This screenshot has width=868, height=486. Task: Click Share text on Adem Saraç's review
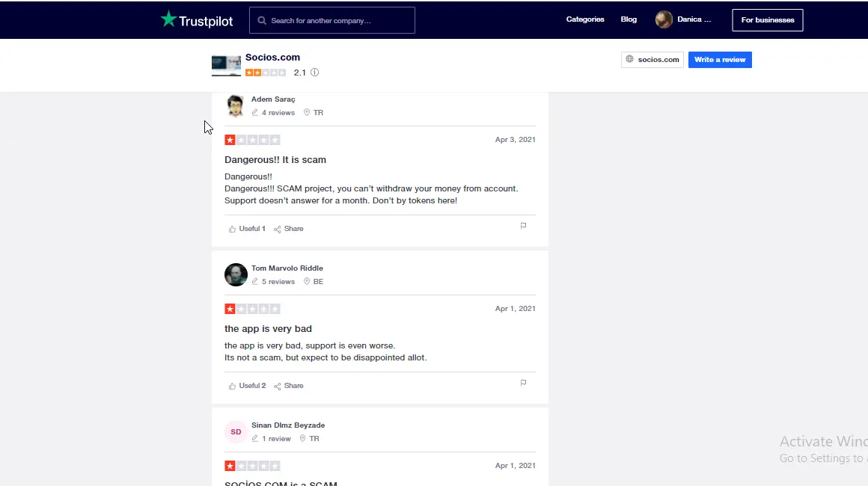tap(293, 229)
